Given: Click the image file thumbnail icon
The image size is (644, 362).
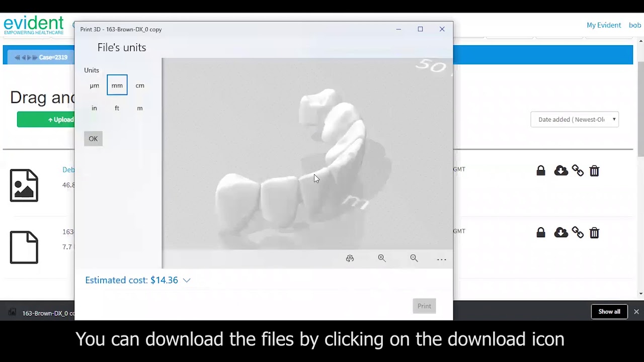Looking at the screenshot, I should tap(24, 186).
